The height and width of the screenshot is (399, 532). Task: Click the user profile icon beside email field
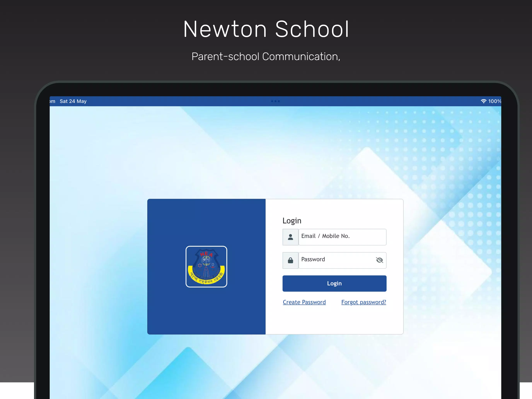(290, 237)
